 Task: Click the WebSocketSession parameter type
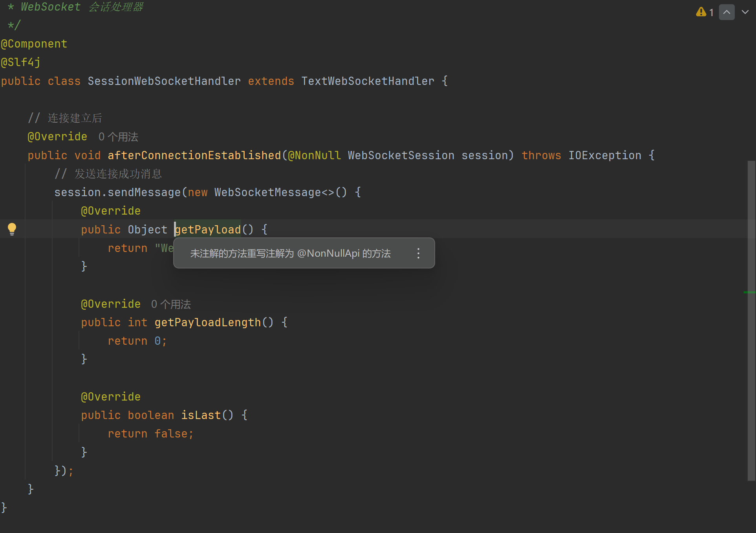[x=401, y=155]
